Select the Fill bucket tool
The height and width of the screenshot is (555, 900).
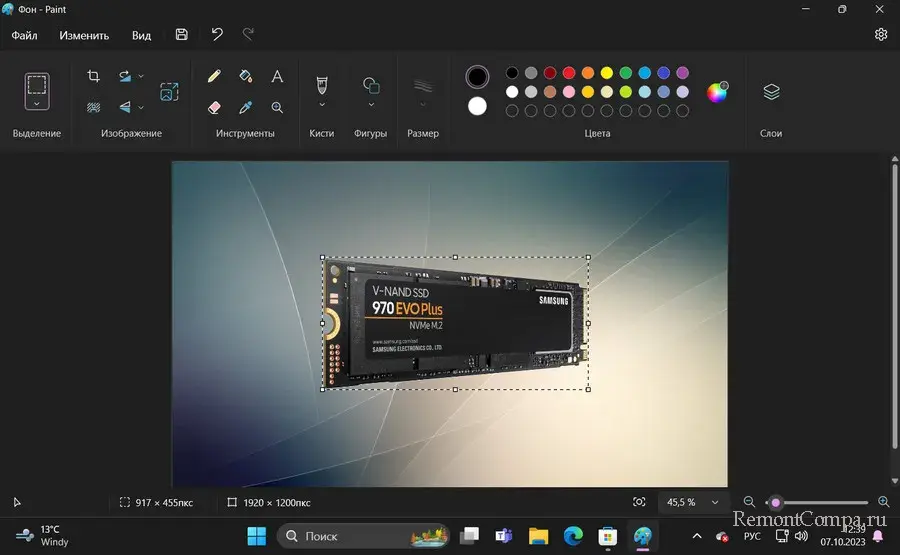(246, 76)
